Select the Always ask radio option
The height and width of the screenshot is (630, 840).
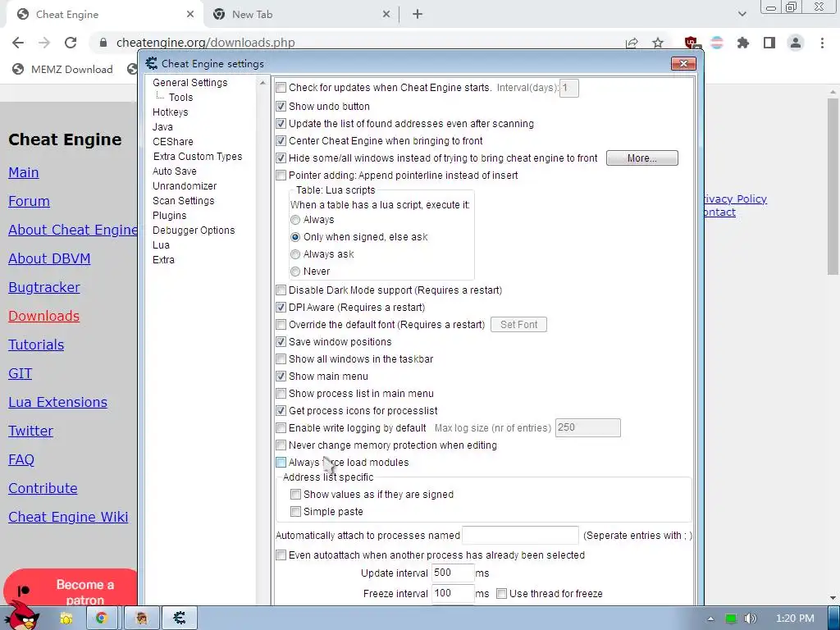pos(295,254)
